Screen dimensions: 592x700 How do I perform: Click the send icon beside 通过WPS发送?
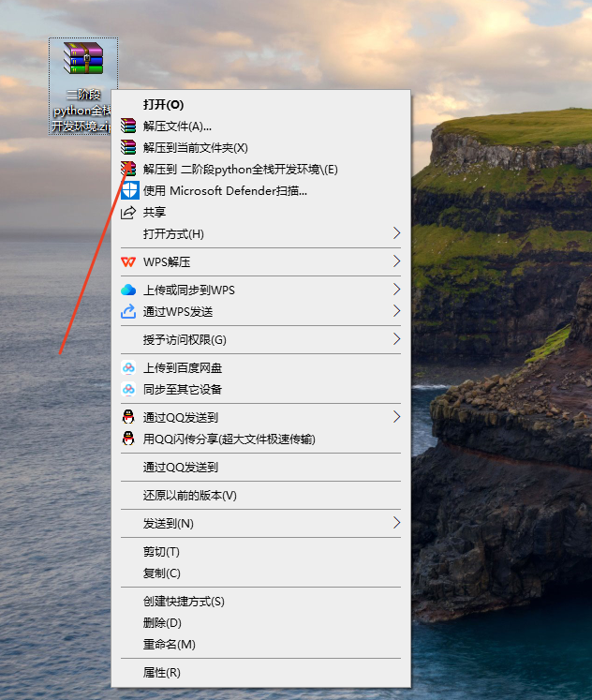point(128,311)
